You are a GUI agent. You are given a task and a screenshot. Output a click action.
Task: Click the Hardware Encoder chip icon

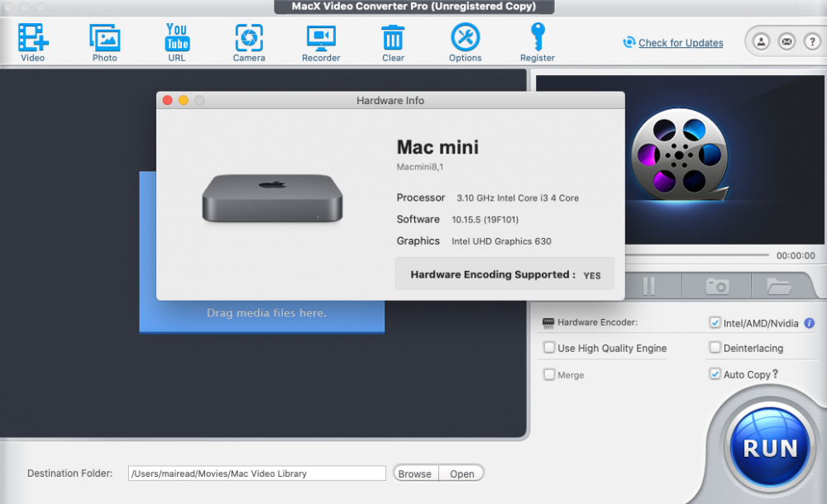click(x=548, y=323)
